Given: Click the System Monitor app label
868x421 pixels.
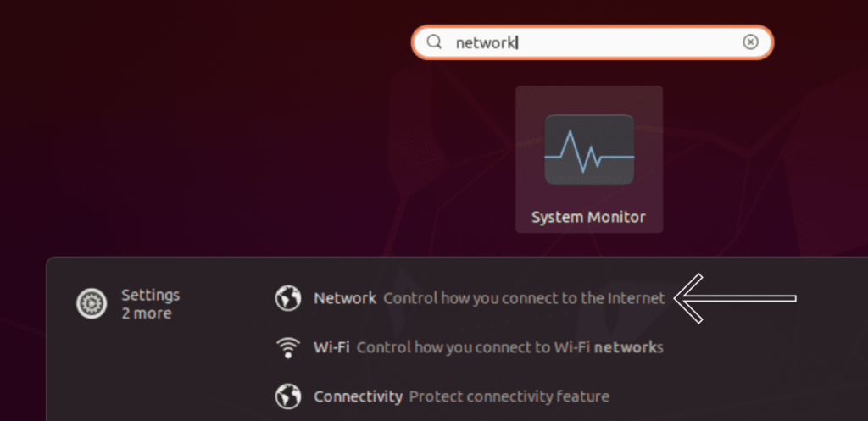Looking at the screenshot, I should 588,218.
